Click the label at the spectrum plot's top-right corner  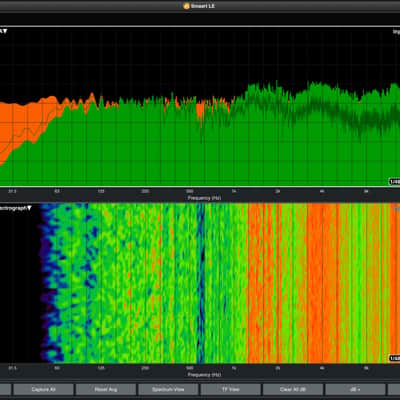point(396,32)
